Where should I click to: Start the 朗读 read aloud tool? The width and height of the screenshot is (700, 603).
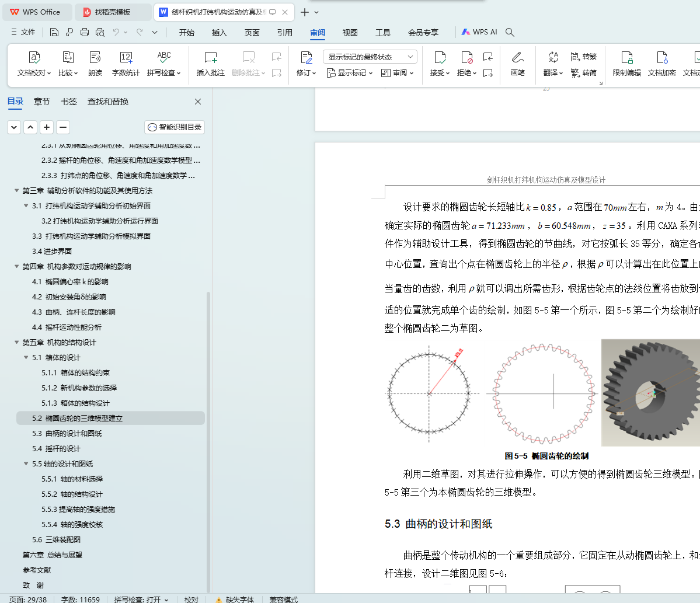(x=95, y=64)
